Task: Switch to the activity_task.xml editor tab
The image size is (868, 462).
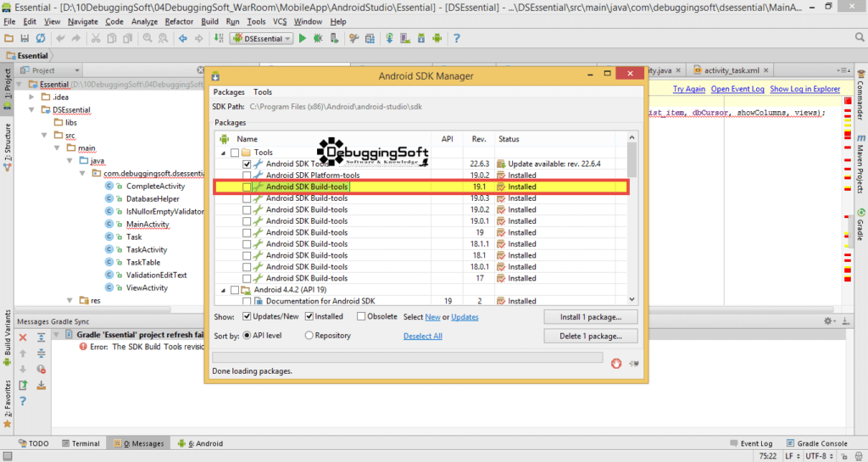Action: click(731, 70)
